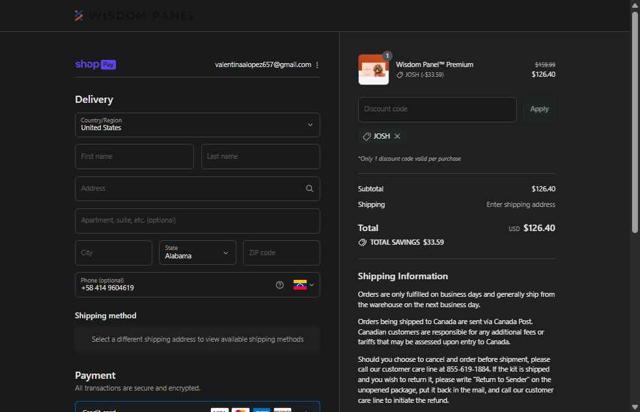
Task: Open the Country/Region dropdown
Action: point(198,125)
